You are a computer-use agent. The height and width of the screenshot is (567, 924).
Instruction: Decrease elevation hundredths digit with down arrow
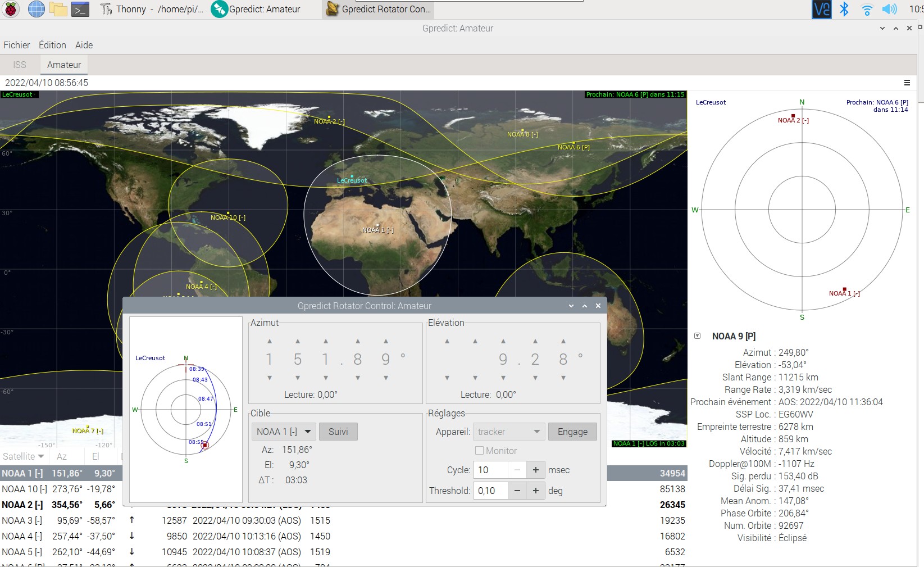point(563,378)
